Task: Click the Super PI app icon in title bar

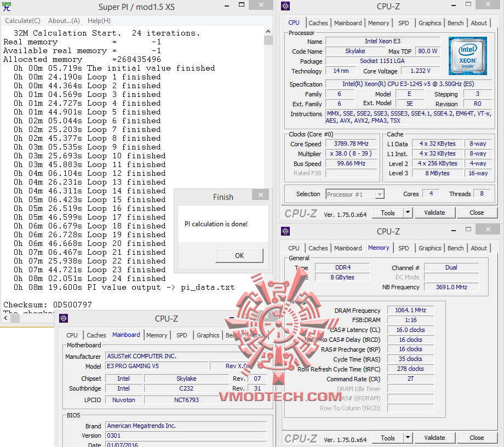Action: [x=7, y=6]
